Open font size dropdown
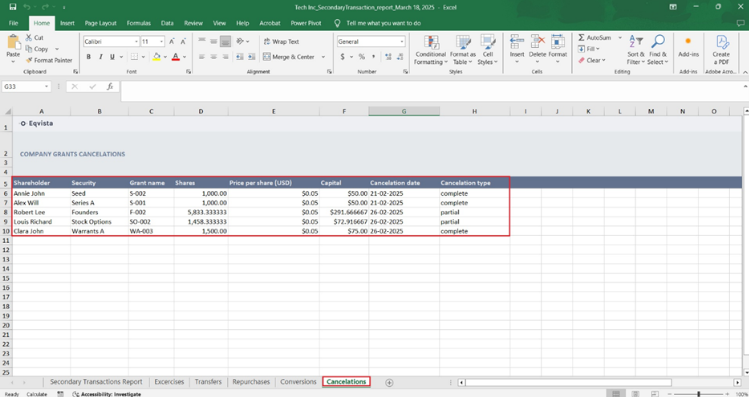This screenshot has height=397, width=749. (161, 42)
